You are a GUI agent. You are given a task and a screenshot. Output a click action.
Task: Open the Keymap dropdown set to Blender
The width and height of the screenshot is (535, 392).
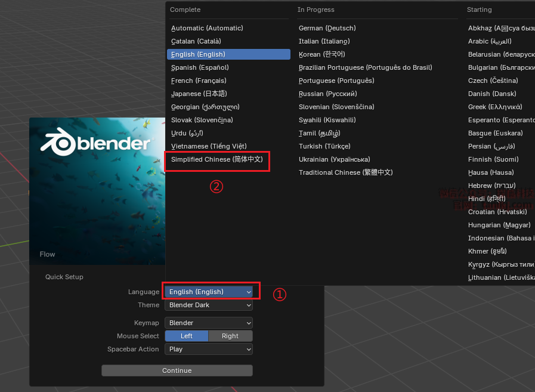click(x=209, y=323)
